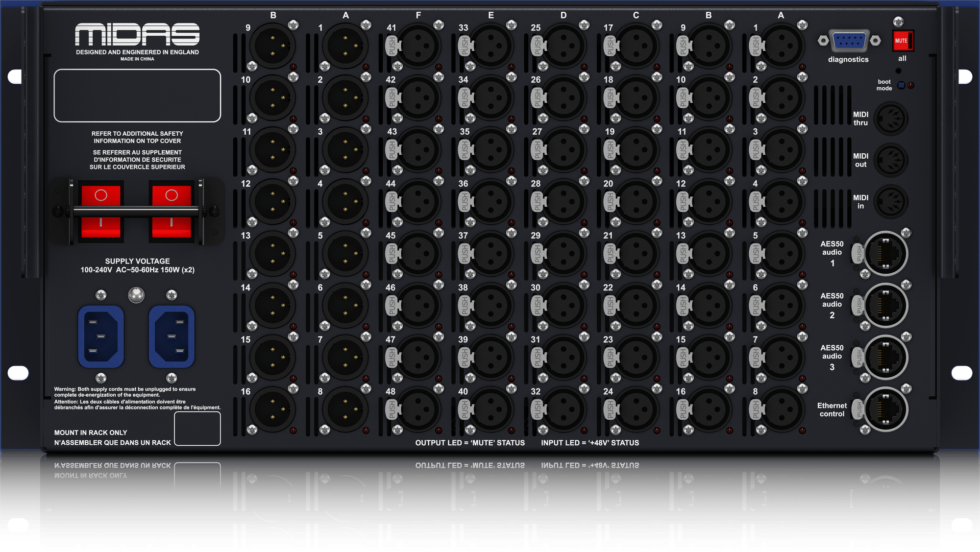Click XLR output connector 16

tap(272, 409)
